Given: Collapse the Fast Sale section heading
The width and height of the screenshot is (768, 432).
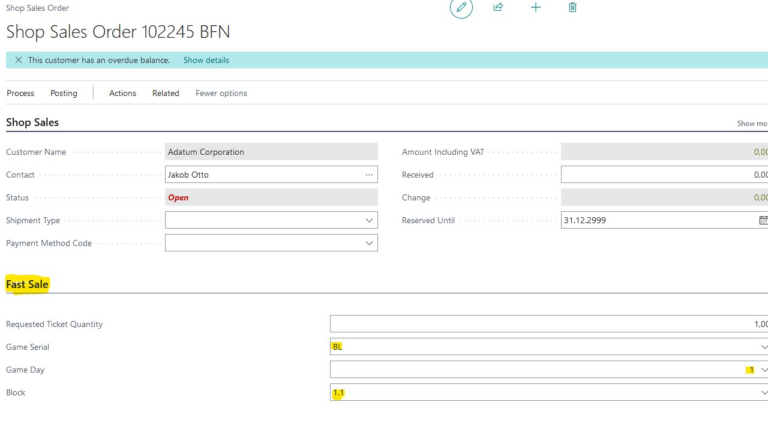Looking at the screenshot, I should [x=27, y=284].
